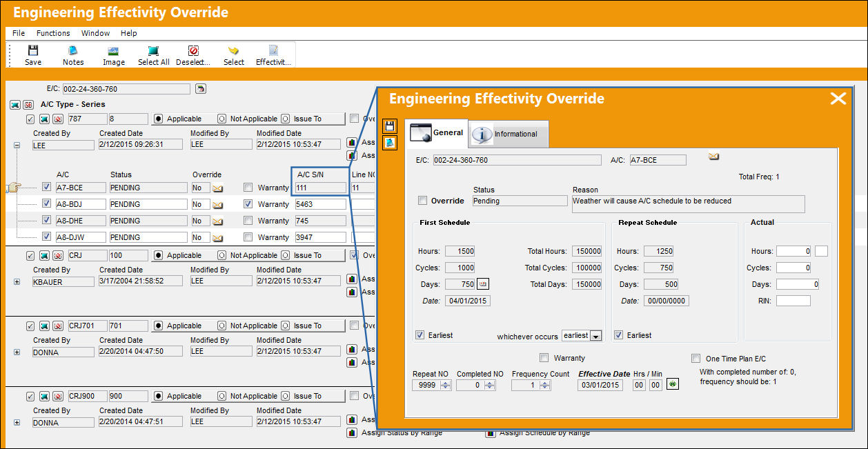Uncheck Earliest under First Schedule
Screen dimensions: 868x449
click(420, 335)
